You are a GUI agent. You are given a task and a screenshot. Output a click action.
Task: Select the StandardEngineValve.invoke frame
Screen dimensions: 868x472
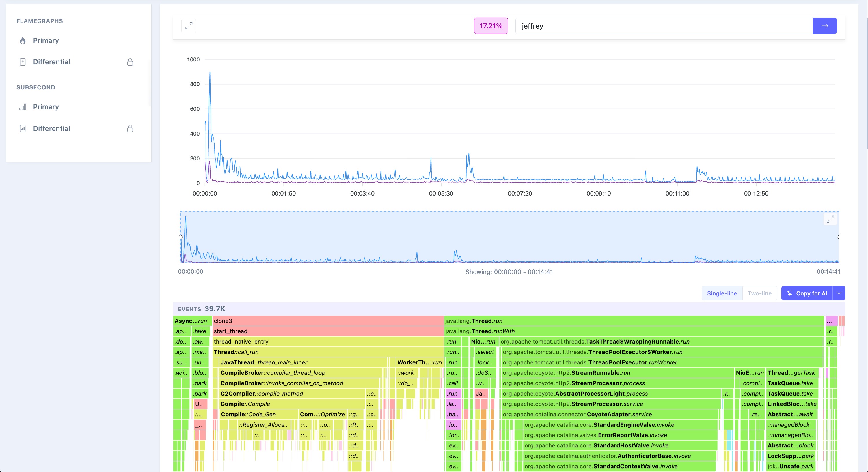[620, 425]
